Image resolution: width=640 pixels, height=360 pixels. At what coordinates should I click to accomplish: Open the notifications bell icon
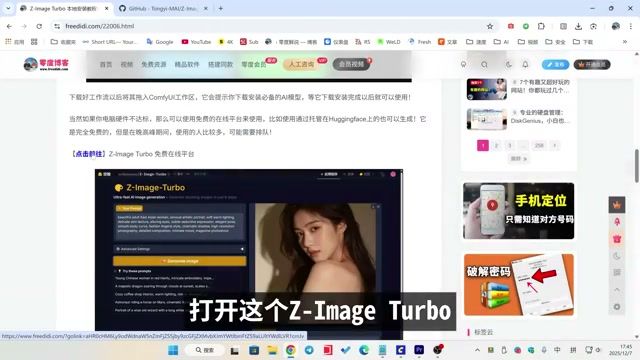525,64
